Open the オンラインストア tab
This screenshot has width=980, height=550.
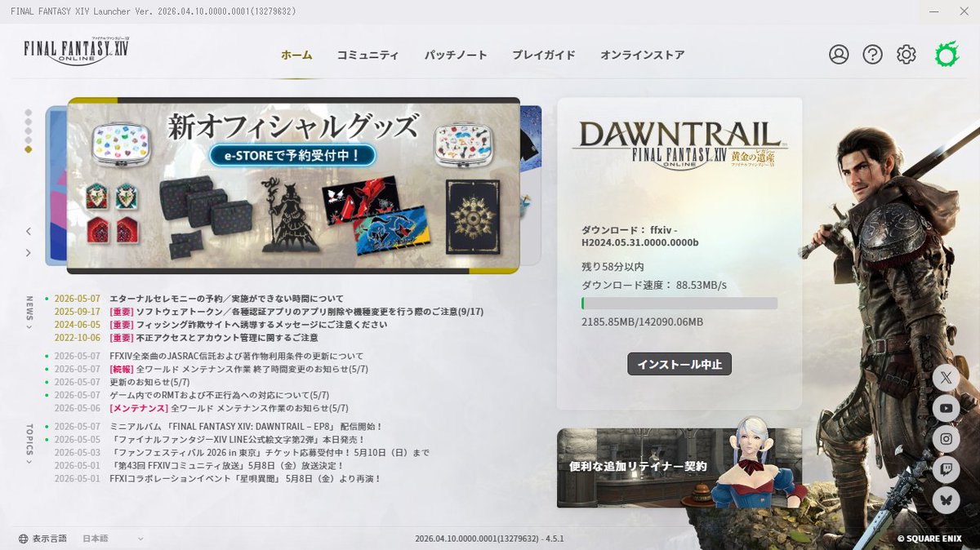(642, 55)
